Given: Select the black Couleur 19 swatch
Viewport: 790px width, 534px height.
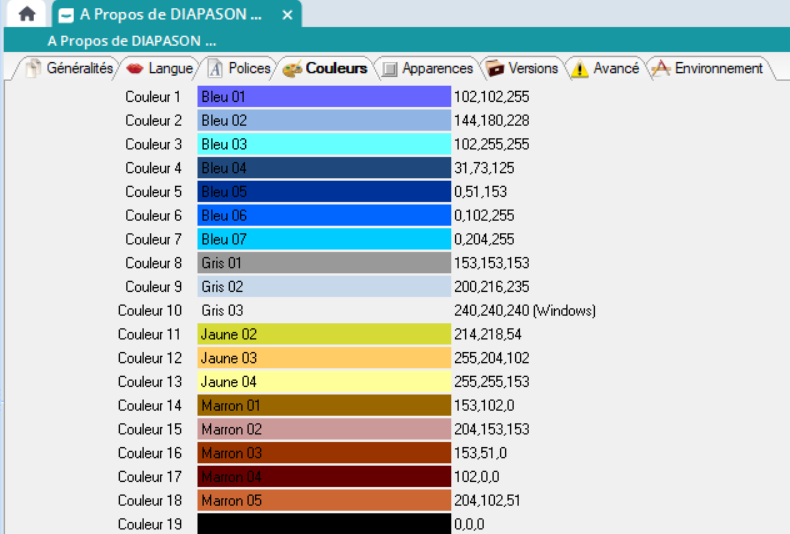Looking at the screenshot, I should tap(324, 524).
